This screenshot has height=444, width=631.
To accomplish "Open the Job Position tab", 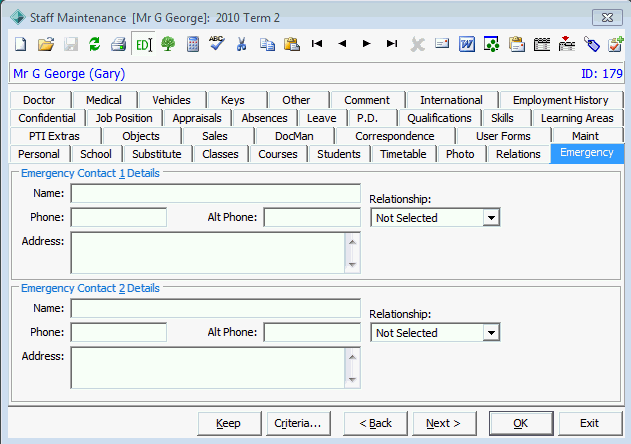I will (x=124, y=118).
